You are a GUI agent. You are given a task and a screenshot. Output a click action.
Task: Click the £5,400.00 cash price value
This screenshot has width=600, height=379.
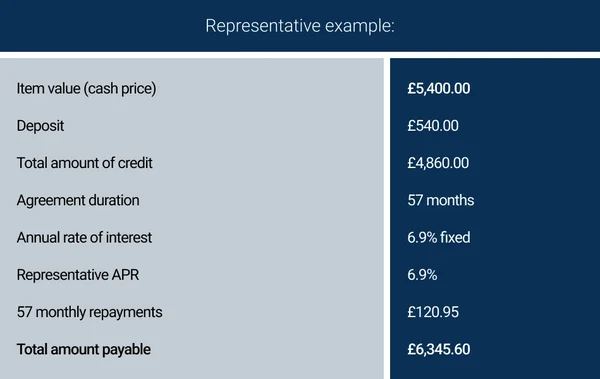(x=439, y=89)
